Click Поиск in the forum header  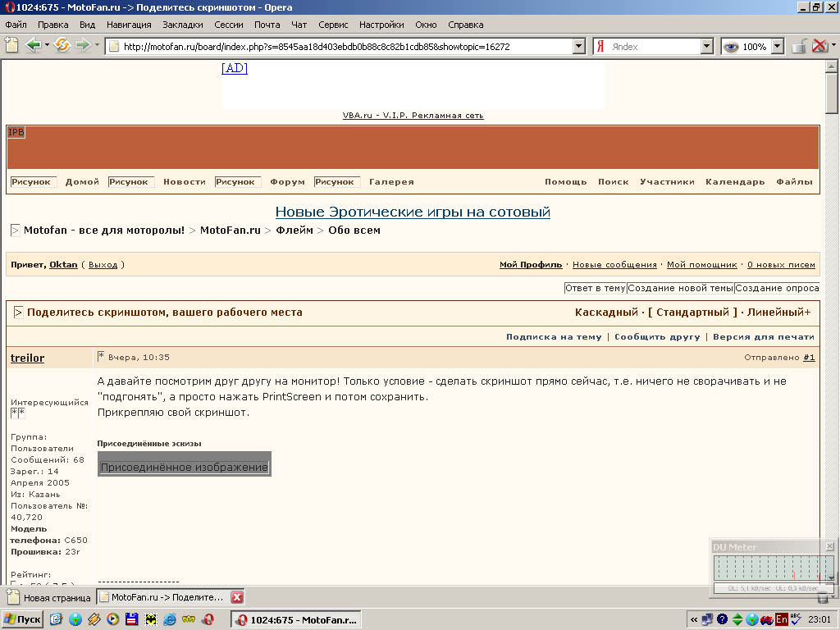614,181
